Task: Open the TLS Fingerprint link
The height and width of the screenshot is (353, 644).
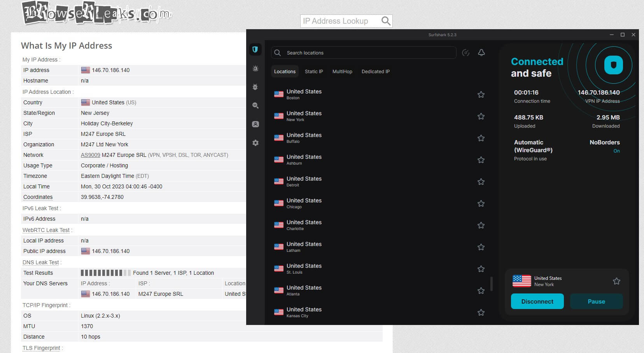Action: point(41,348)
